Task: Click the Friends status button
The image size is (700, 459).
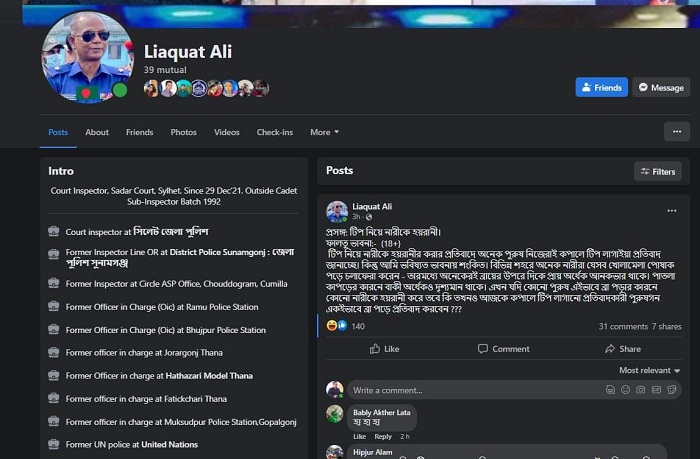Action: (601, 88)
